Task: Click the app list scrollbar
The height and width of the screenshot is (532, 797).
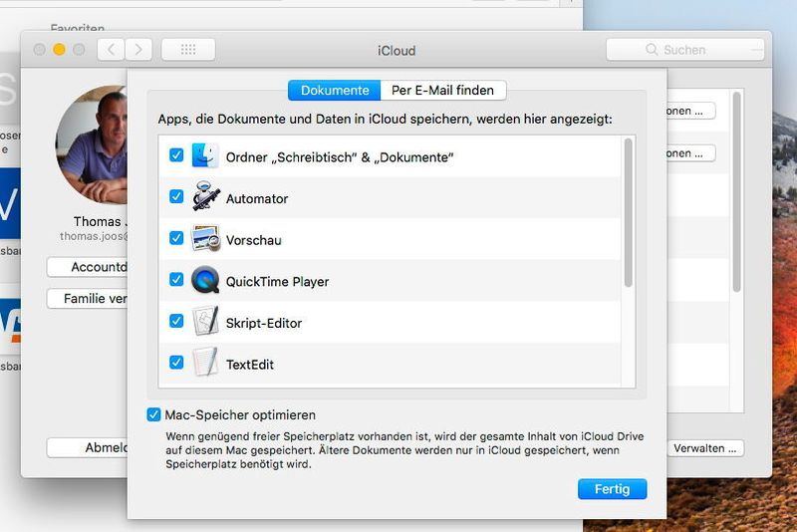Action: point(629,212)
